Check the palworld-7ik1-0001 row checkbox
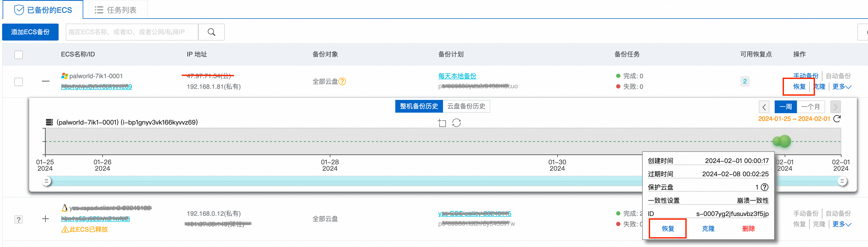868x247 pixels. (19, 82)
